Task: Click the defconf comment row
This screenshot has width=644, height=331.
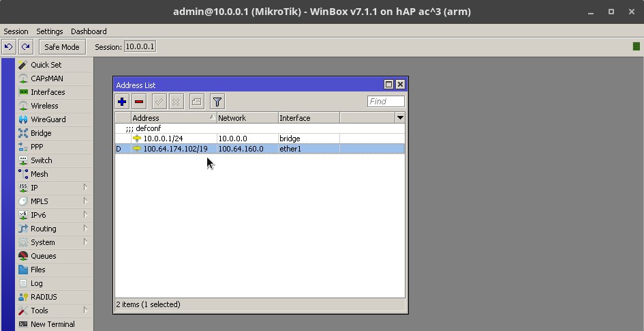Action: 260,128
